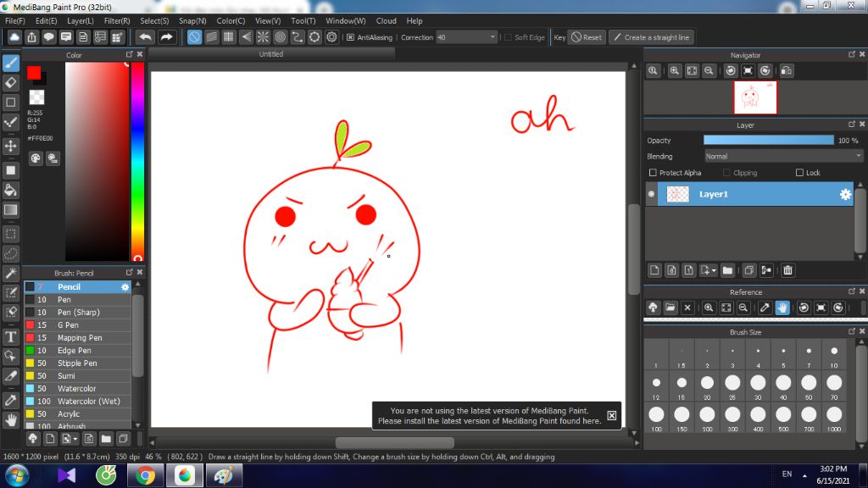Screen dimensions: 868x488
Task: Enable the radial snap icon
Action: (263, 37)
